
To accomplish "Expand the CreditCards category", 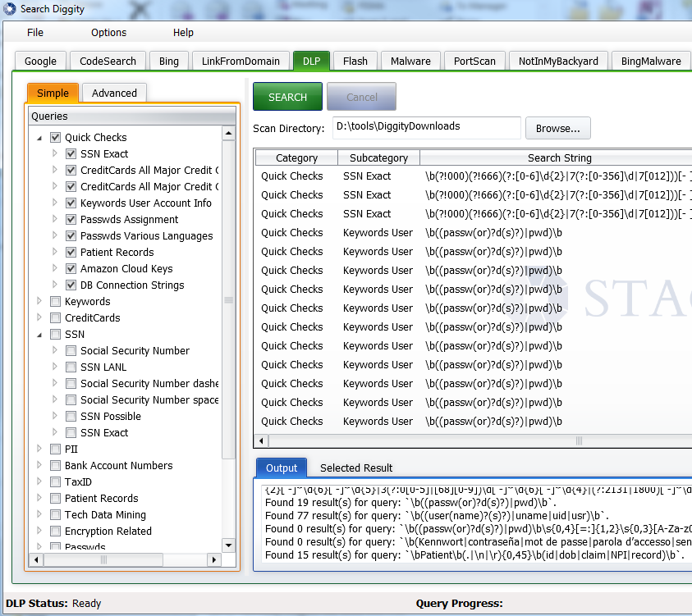I will [x=39, y=318].
